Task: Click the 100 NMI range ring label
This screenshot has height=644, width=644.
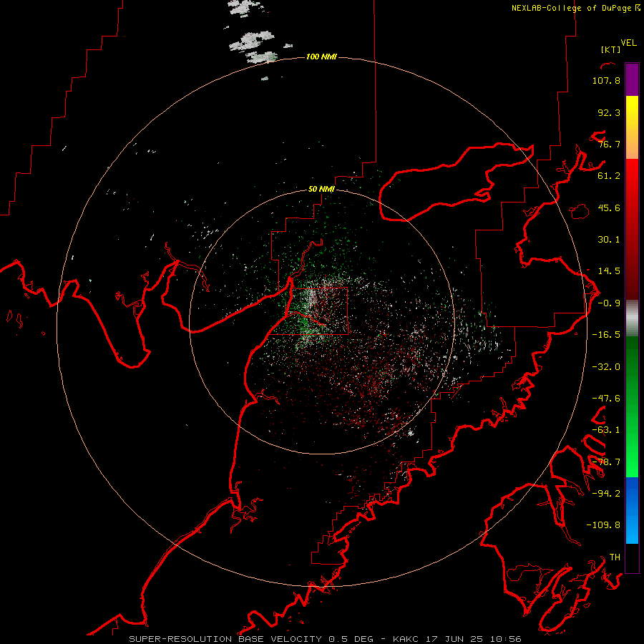Action: pos(321,57)
